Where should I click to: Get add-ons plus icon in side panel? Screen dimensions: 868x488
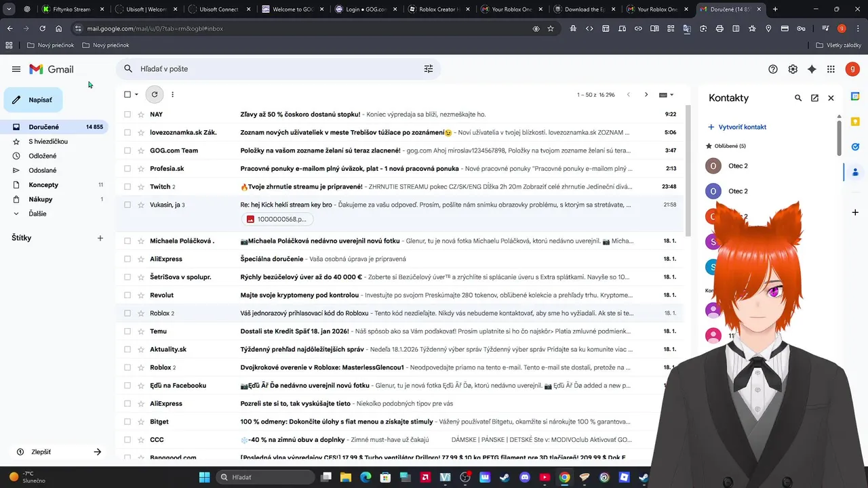[856, 212]
